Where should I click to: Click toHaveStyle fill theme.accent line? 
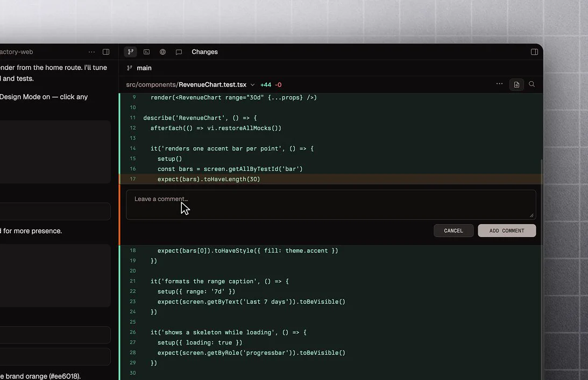tap(247, 250)
